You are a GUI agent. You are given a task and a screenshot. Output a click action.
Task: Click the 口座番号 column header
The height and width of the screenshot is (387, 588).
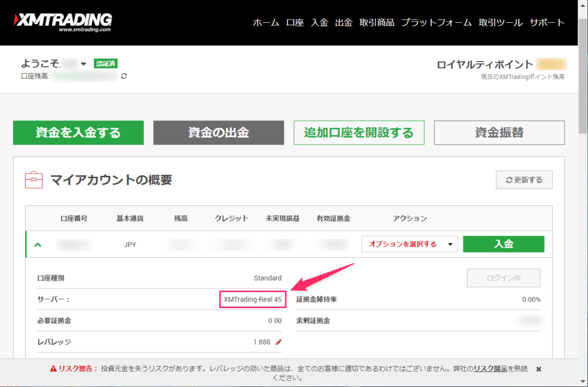coord(74,218)
